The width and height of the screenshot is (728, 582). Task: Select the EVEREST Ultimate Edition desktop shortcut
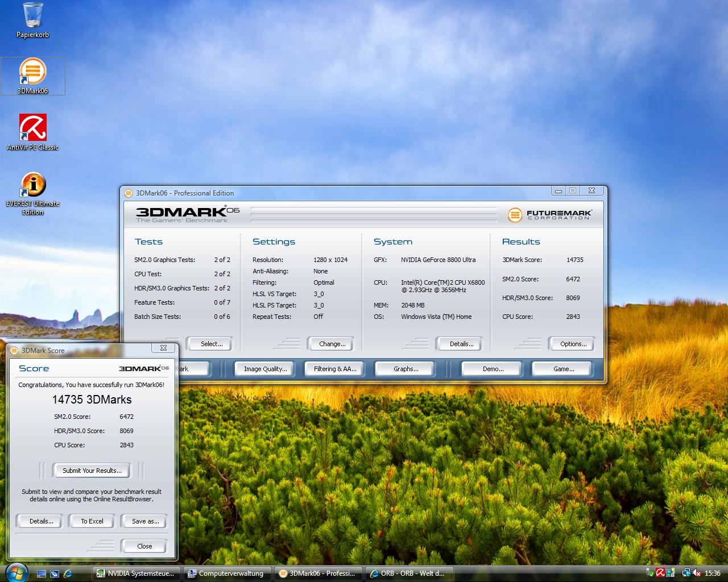(x=32, y=194)
